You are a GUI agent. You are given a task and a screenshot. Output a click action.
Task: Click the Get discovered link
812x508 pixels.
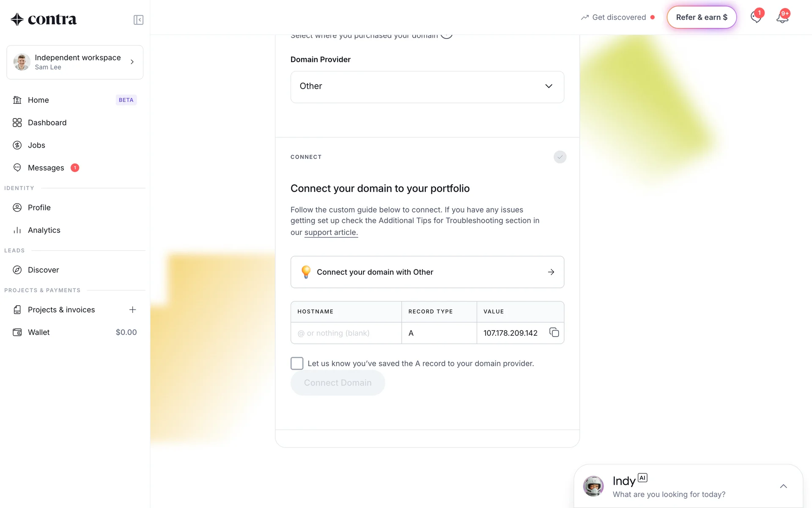[x=619, y=17]
